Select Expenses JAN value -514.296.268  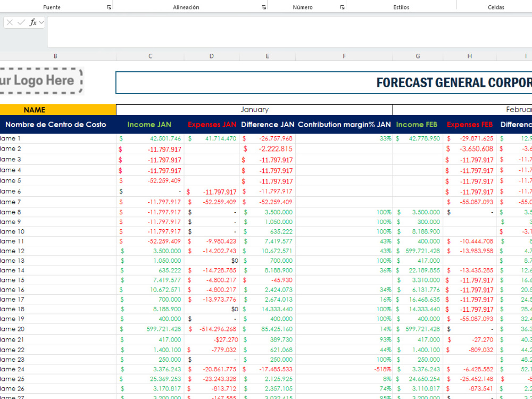point(212,329)
